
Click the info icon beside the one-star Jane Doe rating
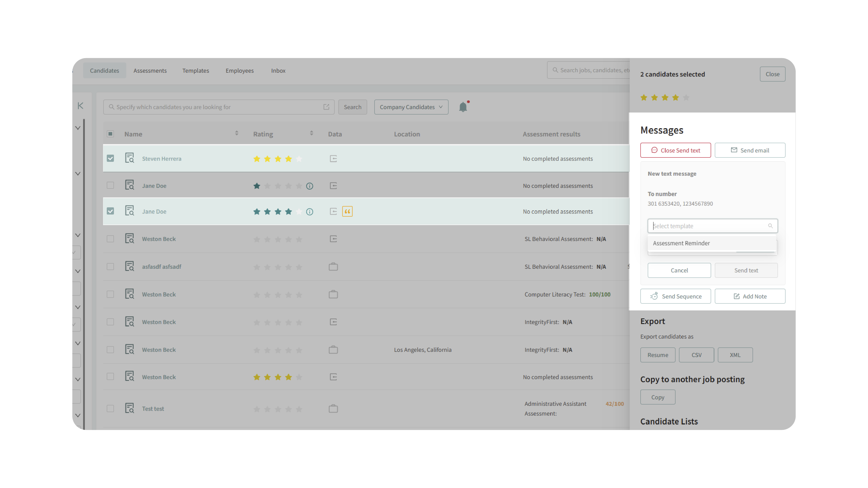309,186
